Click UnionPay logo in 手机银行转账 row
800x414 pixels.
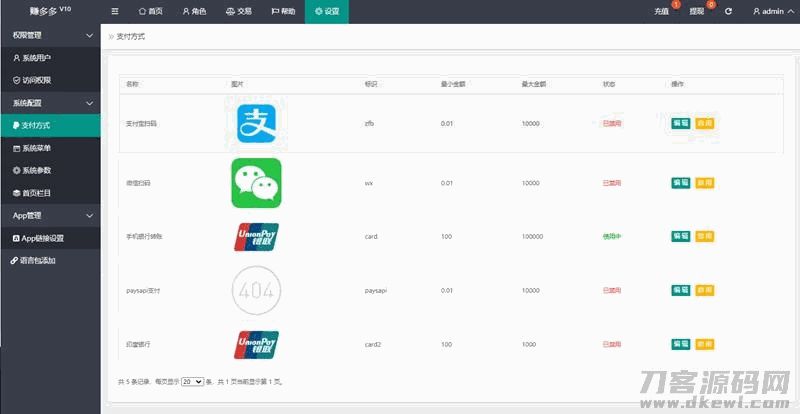pyautogui.click(x=256, y=237)
